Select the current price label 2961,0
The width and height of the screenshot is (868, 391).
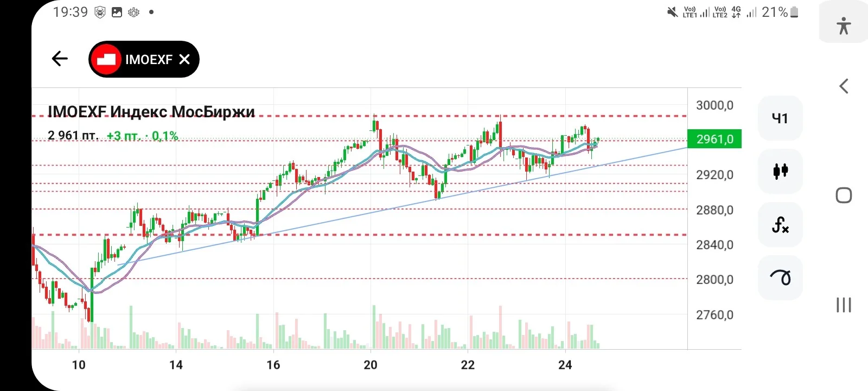(714, 139)
